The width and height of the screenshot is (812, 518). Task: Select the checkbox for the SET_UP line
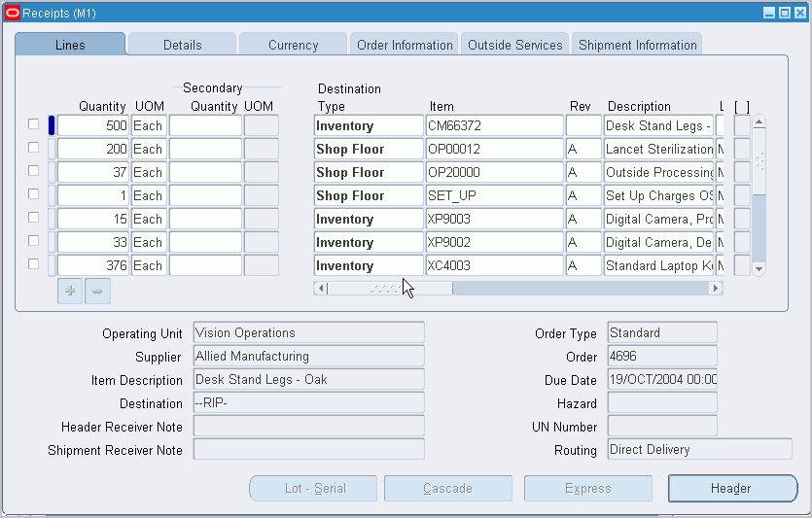[34, 194]
